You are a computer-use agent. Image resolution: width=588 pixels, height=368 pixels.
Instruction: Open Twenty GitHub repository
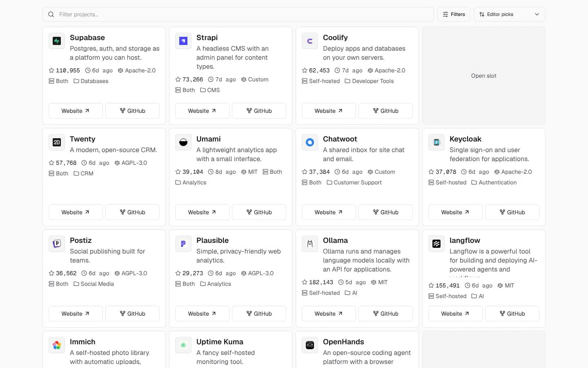pos(132,212)
